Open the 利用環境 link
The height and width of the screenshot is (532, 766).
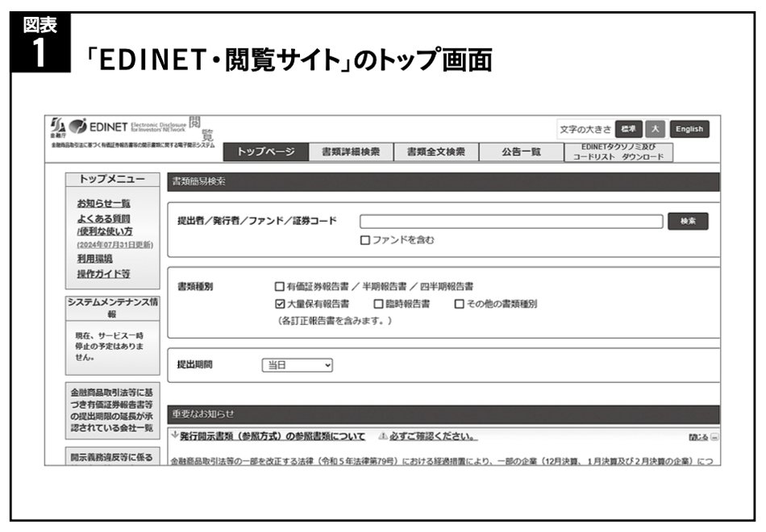[x=95, y=259]
